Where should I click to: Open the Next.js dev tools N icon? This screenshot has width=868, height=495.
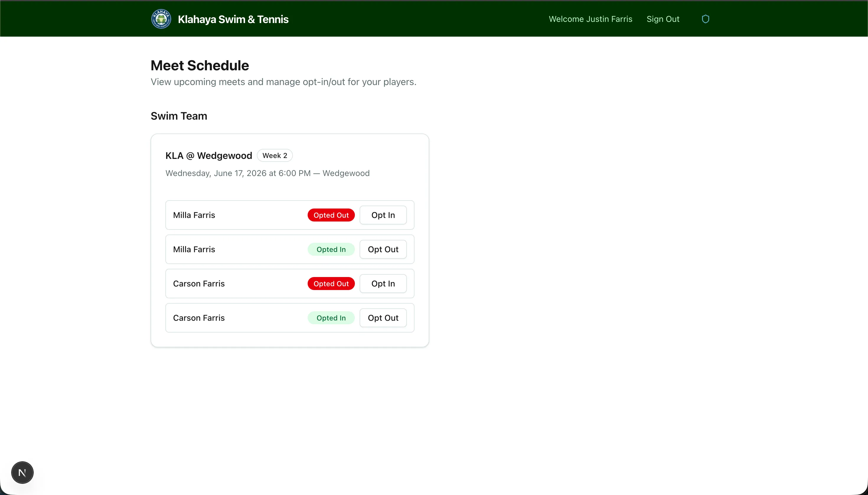22,472
